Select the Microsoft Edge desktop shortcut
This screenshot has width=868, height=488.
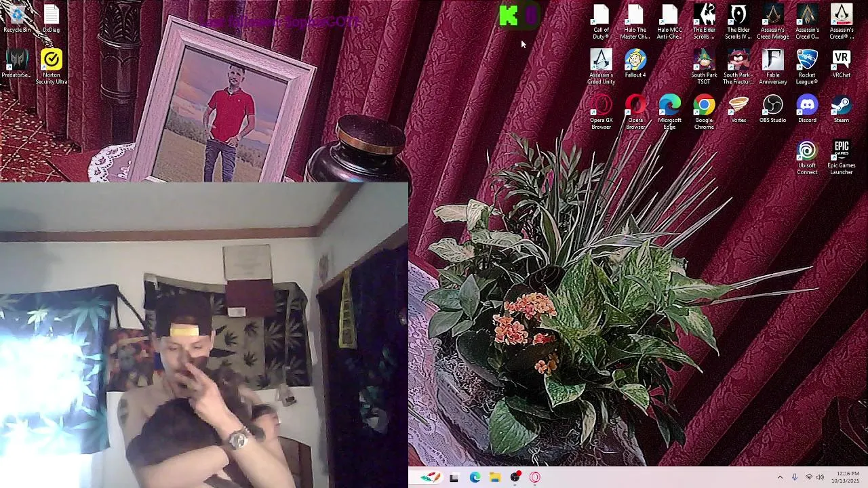click(x=670, y=113)
